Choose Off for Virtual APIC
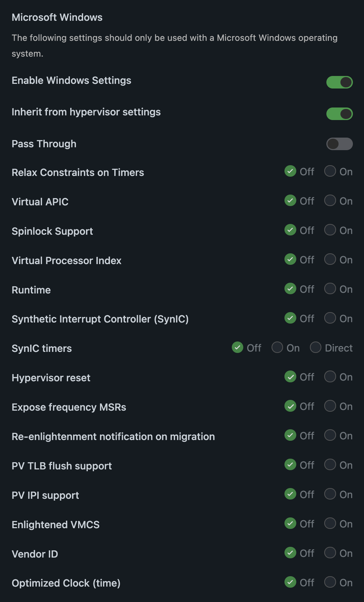 290,201
